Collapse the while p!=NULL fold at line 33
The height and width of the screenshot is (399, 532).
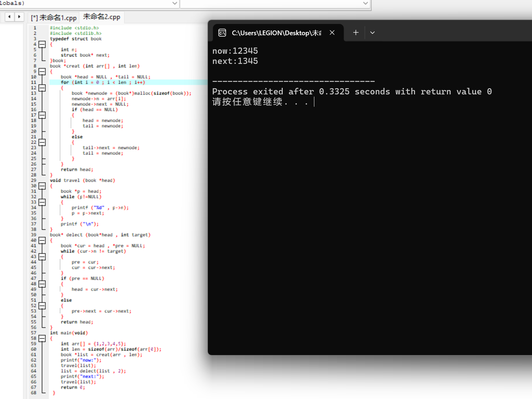point(42,202)
